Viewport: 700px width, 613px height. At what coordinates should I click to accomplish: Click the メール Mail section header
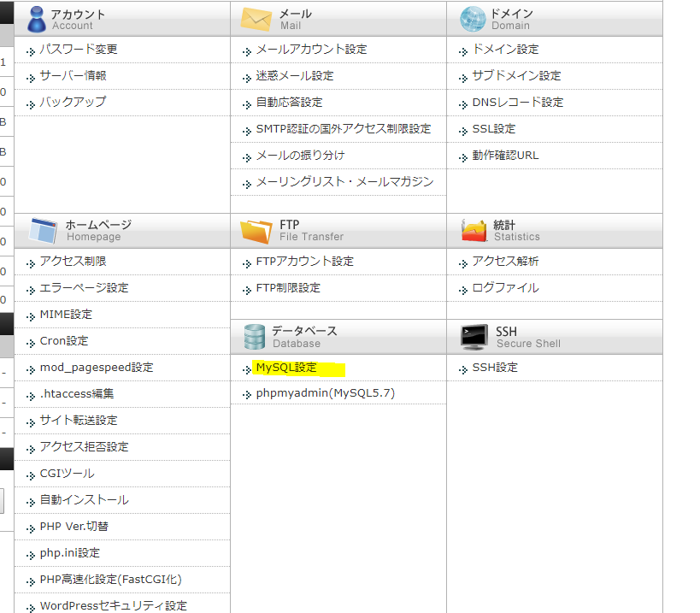[x=338, y=19]
